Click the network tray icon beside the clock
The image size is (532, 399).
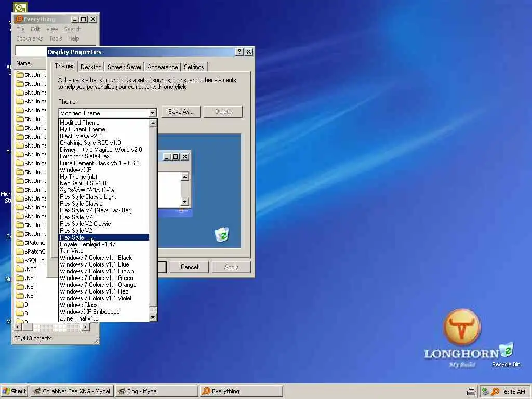click(x=485, y=392)
